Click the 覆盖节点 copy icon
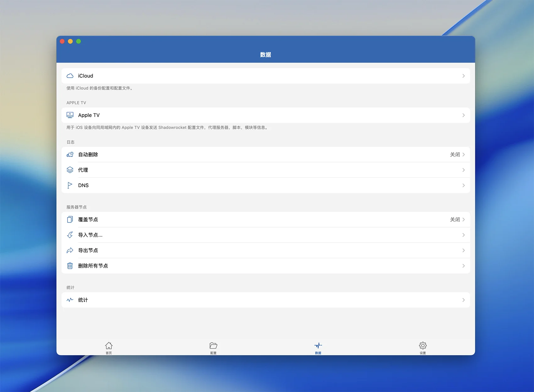The height and width of the screenshot is (392, 534). [x=70, y=220]
